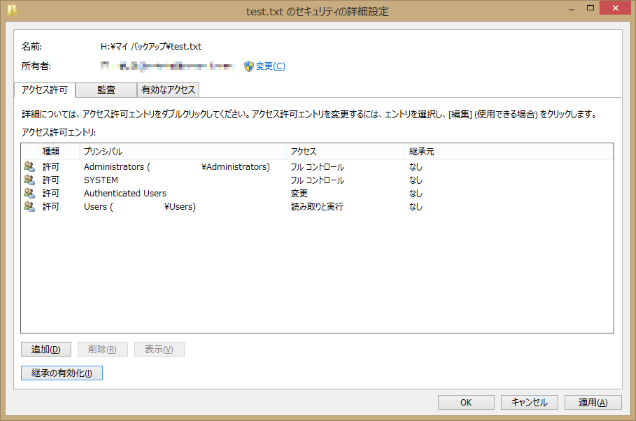Click the user-group icon beside Authenticated Users
This screenshot has height=421, width=636.
point(29,193)
